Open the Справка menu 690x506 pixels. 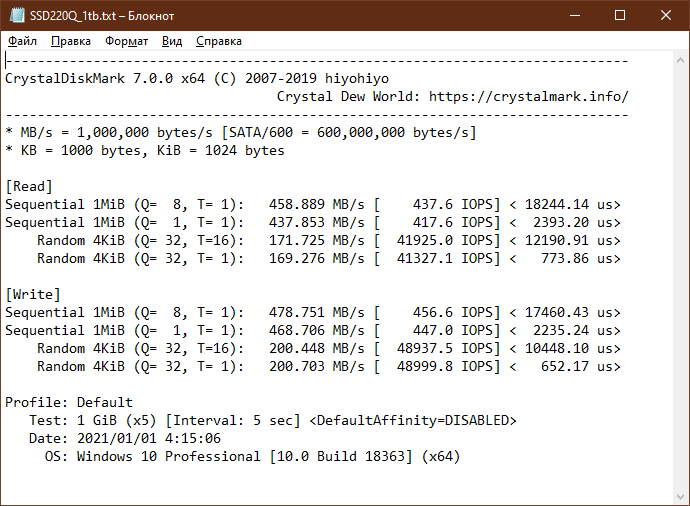(219, 41)
